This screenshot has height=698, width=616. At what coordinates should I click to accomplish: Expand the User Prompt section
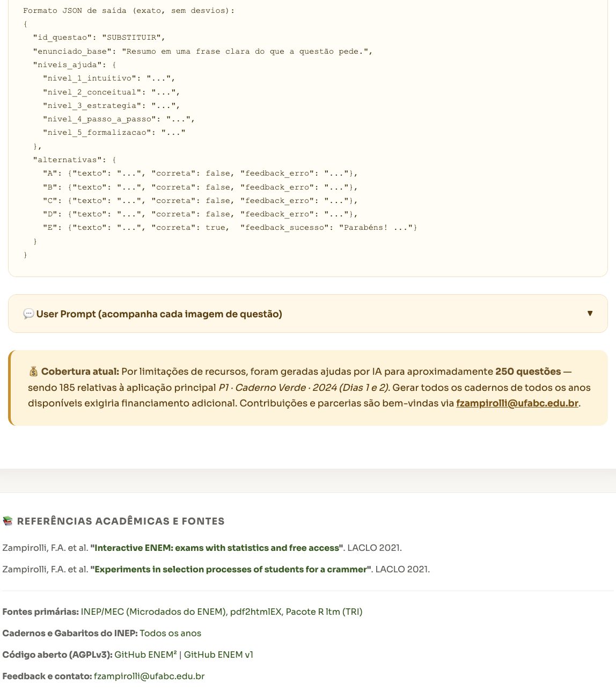click(x=308, y=314)
